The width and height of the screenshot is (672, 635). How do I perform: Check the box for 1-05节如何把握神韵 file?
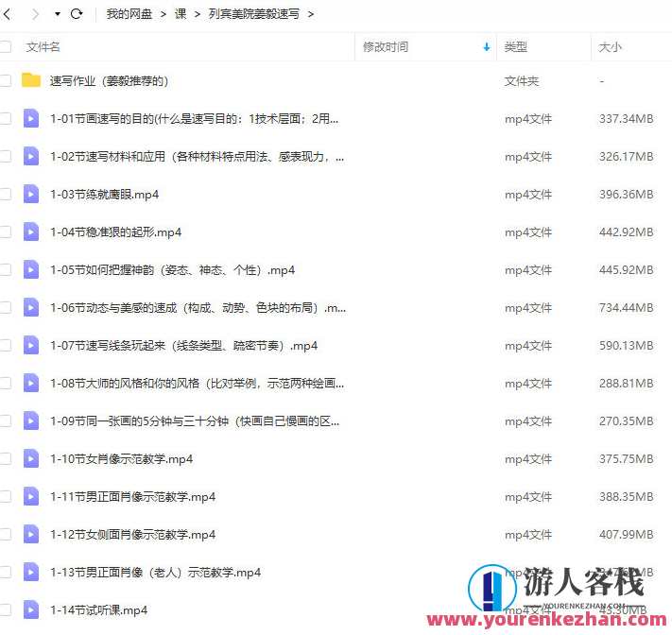point(6,269)
